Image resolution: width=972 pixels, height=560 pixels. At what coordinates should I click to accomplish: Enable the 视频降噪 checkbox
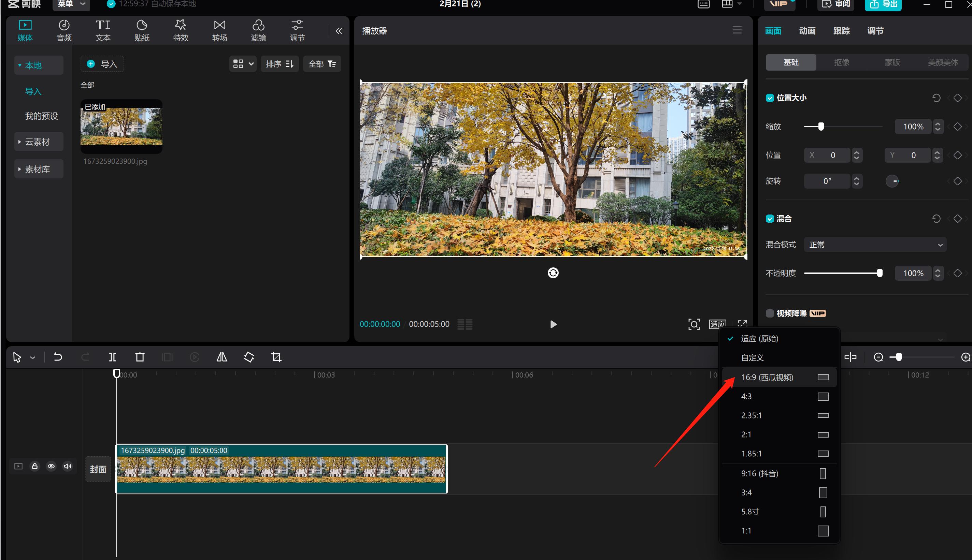[770, 313]
